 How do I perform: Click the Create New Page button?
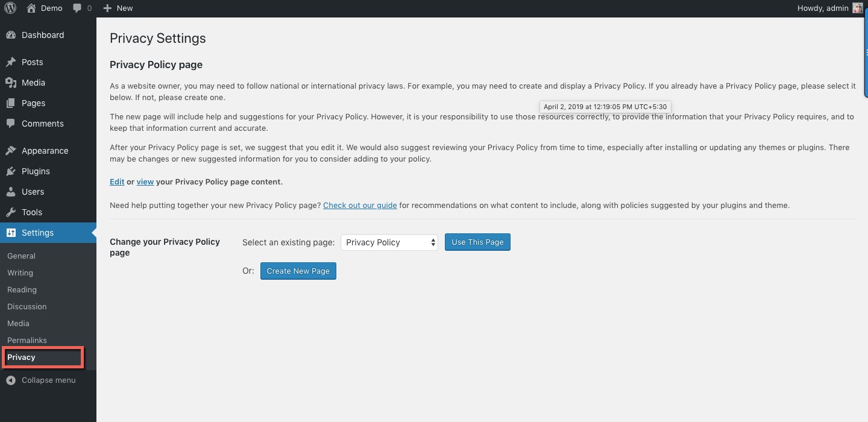(x=298, y=271)
